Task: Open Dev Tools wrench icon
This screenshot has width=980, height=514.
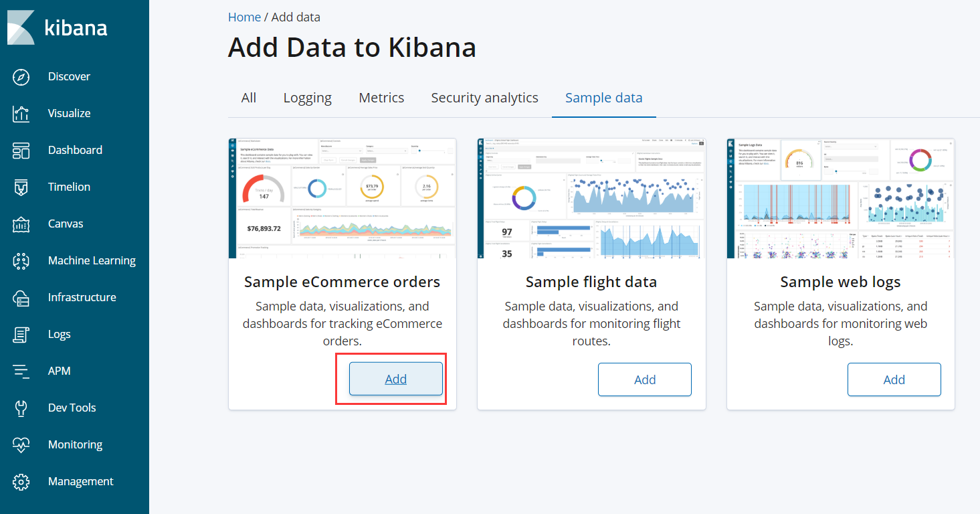Action: click(21, 408)
